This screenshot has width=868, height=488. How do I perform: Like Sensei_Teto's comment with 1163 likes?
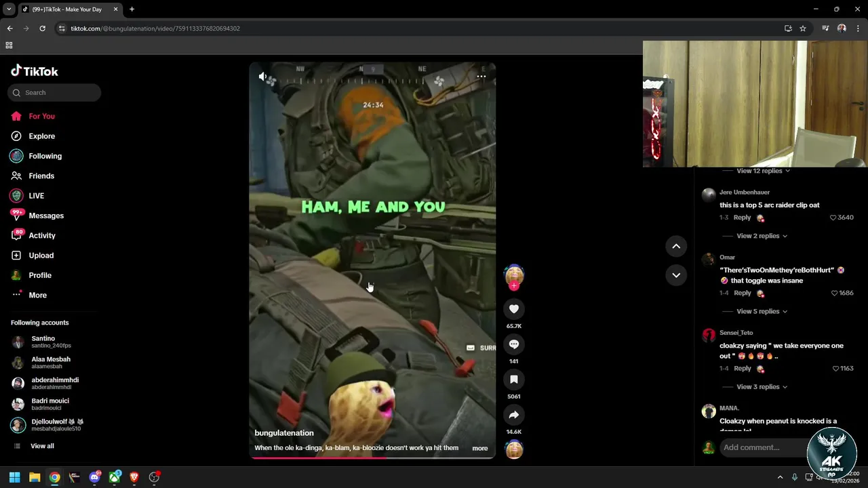[835, 369]
